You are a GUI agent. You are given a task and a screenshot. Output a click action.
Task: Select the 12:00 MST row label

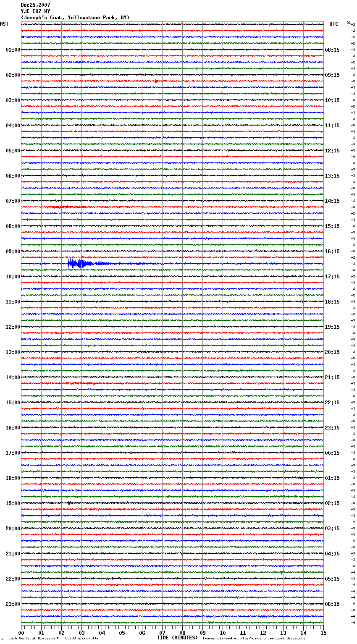pos(13,327)
